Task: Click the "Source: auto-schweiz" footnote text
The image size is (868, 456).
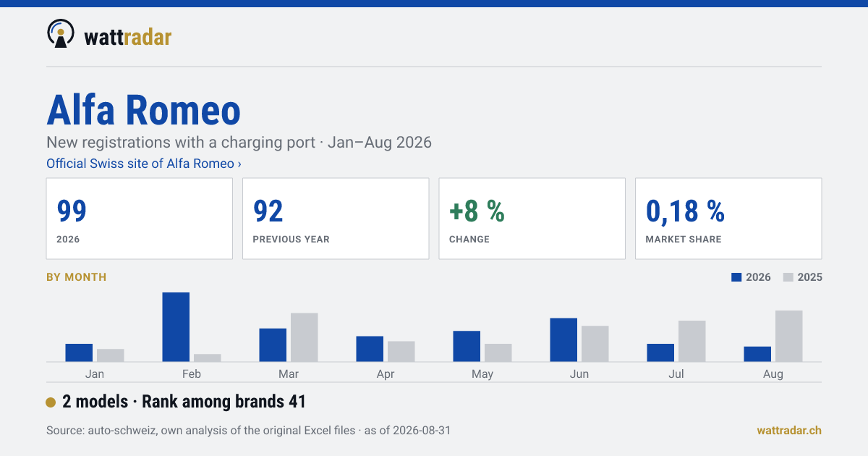Action: click(248, 430)
